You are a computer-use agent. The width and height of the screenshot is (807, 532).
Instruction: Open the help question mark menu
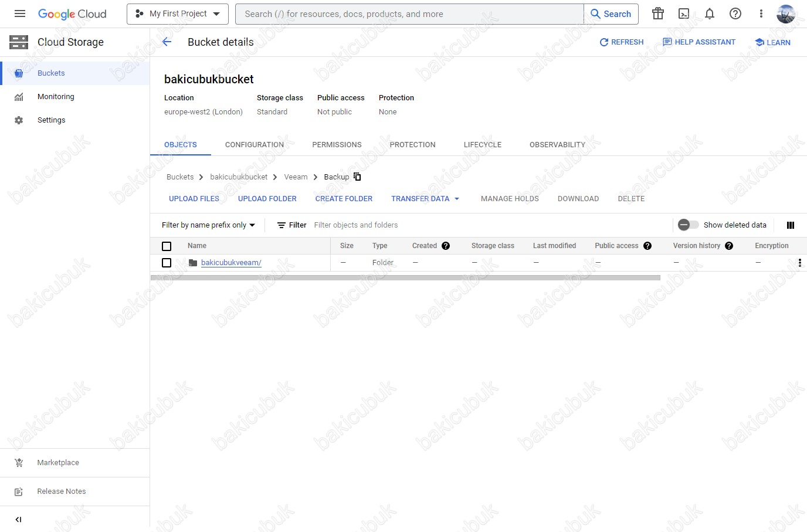(x=735, y=13)
